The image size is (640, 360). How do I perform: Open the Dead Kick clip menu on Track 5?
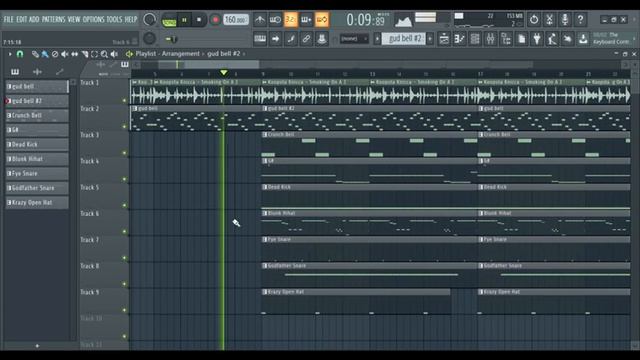(265, 187)
